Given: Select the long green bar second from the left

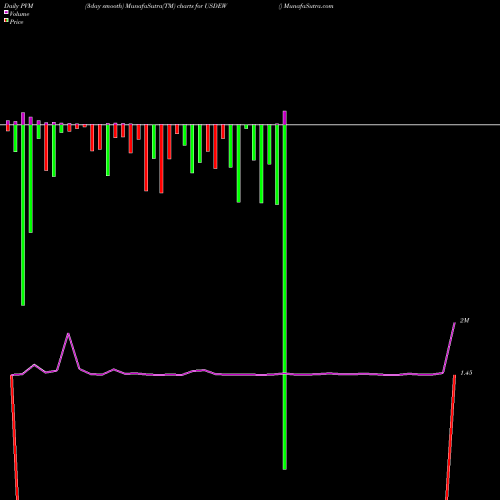Looking at the screenshot, I should (23, 215).
